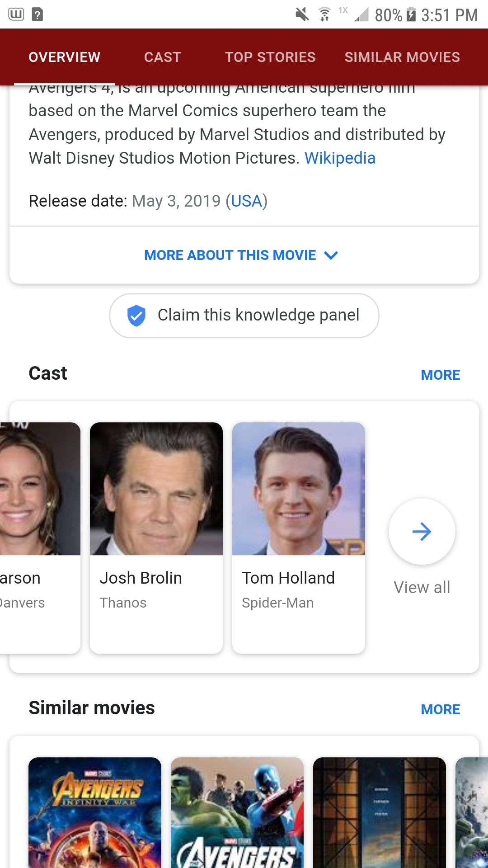
Task: Open Josh Brolin cast photo
Action: coord(156,489)
